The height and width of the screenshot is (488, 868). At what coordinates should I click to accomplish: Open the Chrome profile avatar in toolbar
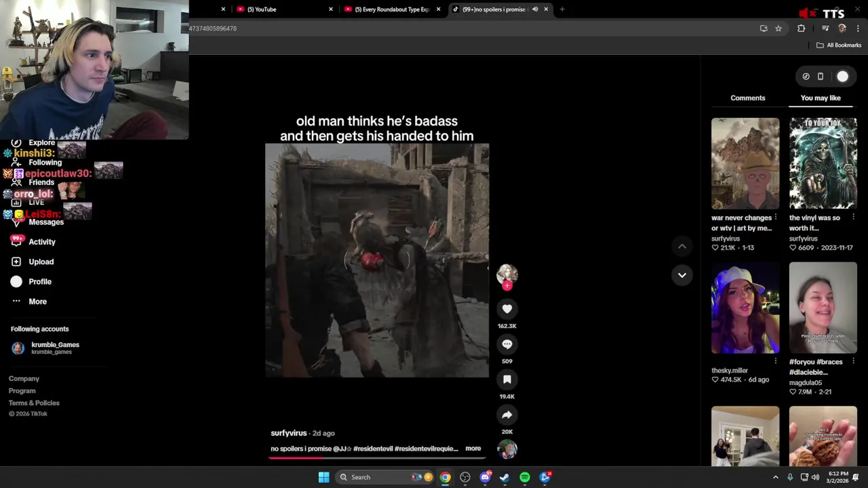[x=842, y=28]
